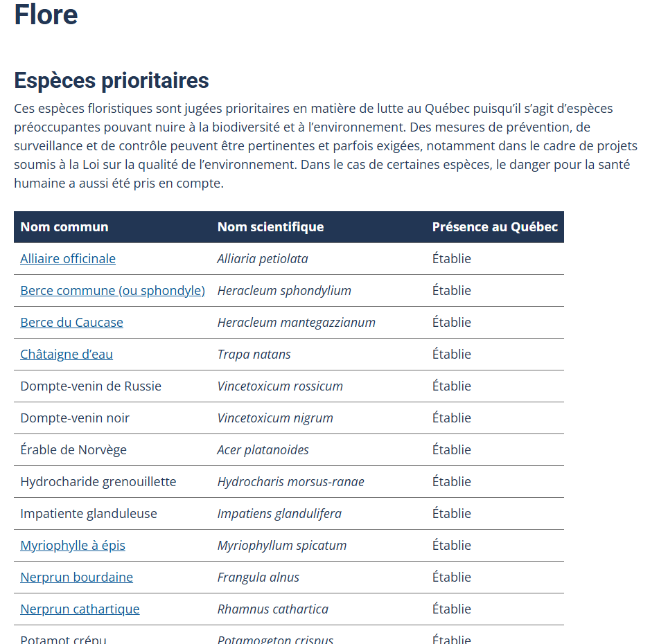Click the Dompte-venin de Russie cell
The height and width of the screenshot is (644, 650).
pos(91,386)
